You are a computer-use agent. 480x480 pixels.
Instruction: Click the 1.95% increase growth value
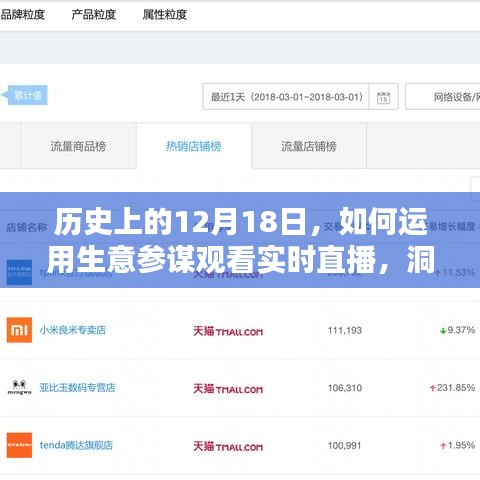[x=458, y=445]
